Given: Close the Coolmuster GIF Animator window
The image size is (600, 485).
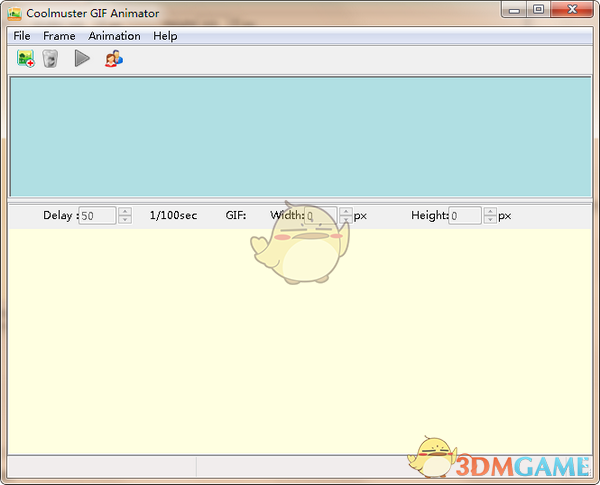Looking at the screenshot, I should [572, 10].
